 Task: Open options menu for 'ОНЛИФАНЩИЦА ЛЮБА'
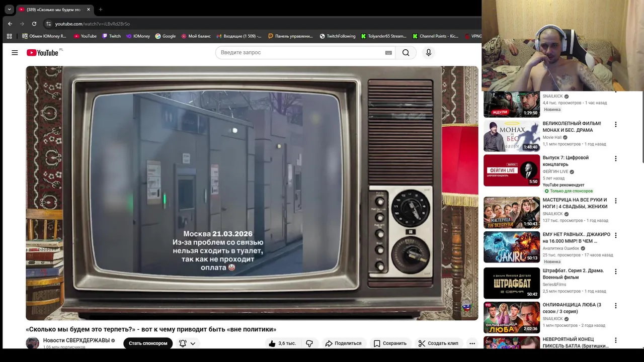pyautogui.click(x=615, y=306)
